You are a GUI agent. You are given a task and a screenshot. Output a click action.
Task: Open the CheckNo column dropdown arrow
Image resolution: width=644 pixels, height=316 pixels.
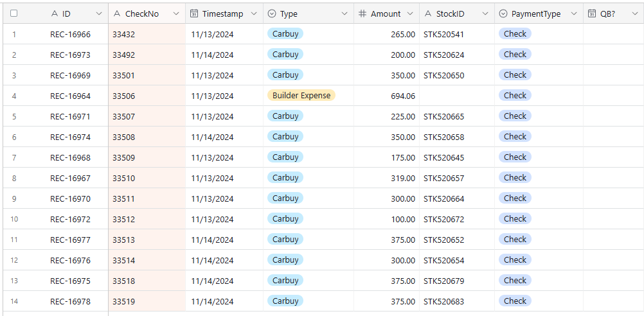pyautogui.click(x=176, y=14)
